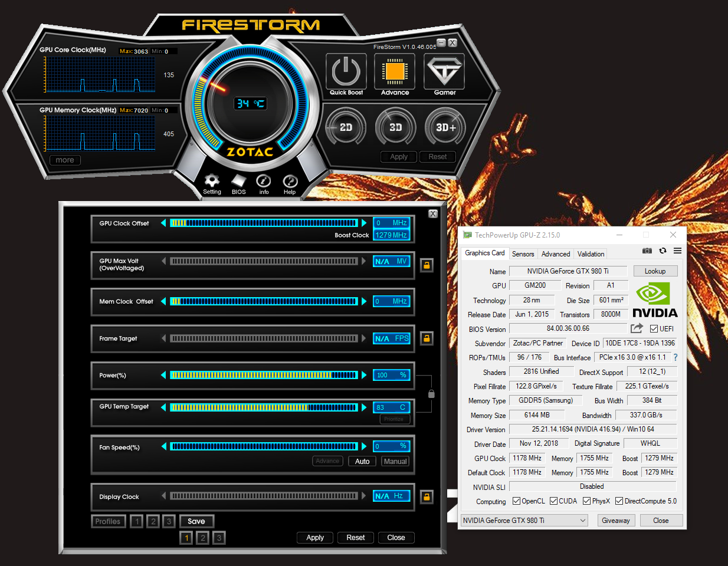Click the Mem Clock Offset MHz value field
728x566 pixels.
point(392,301)
